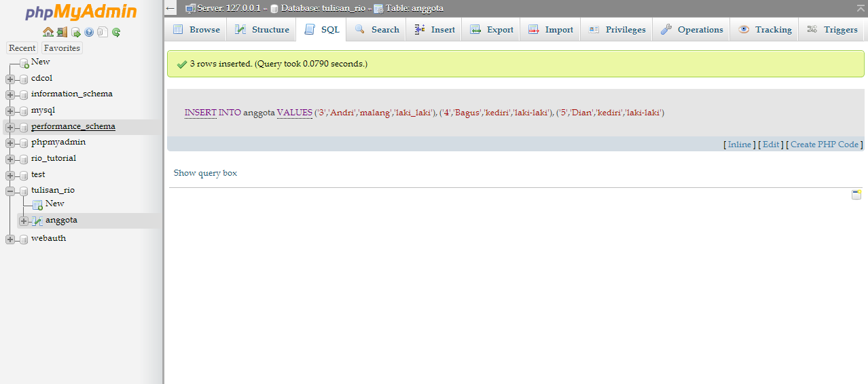Open the Search tab
Screen dimensions: 868x384
pos(377,30)
